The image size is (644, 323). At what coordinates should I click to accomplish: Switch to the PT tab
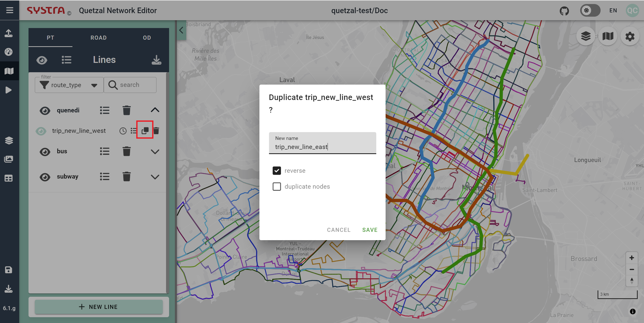tap(50, 38)
